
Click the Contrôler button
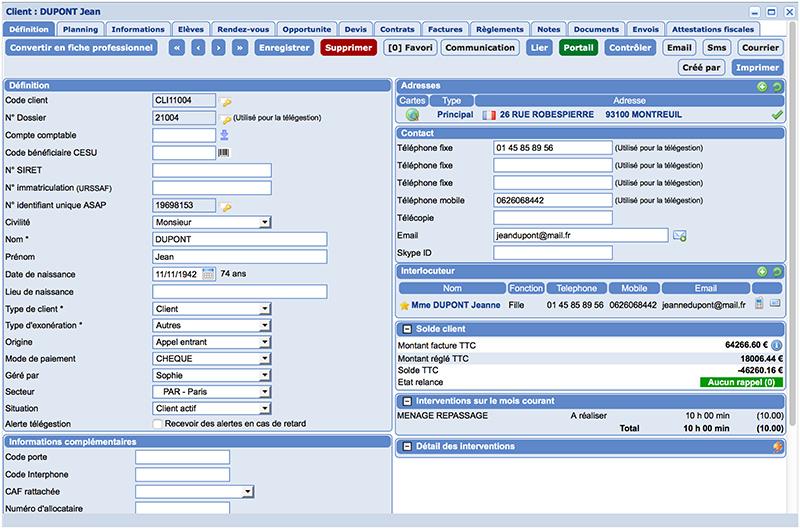tap(630, 48)
